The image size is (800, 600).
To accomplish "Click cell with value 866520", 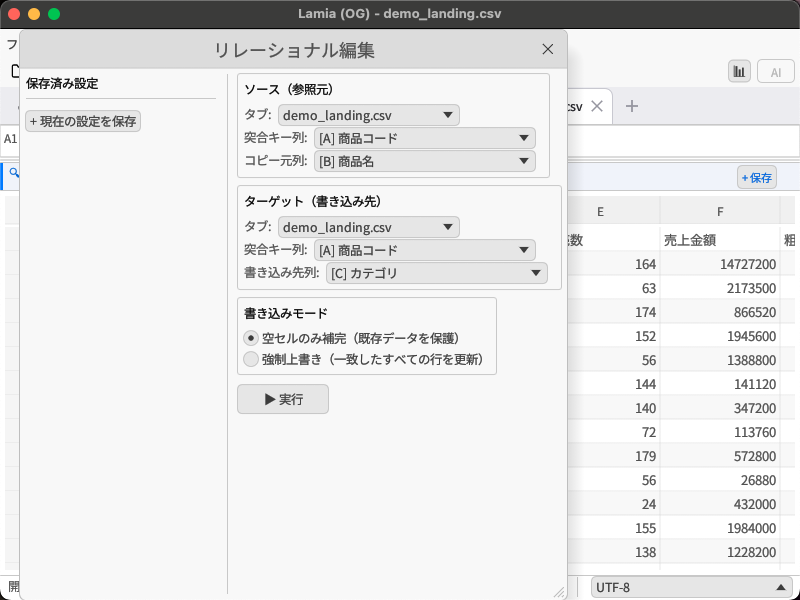I will pyautogui.click(x=720, y=312).
